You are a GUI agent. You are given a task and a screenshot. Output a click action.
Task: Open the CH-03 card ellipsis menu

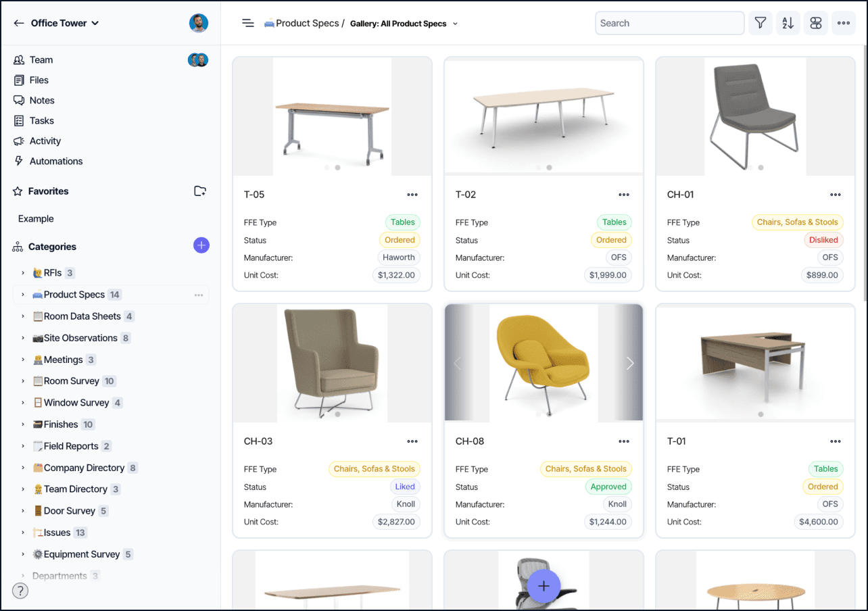coord(412,441)
